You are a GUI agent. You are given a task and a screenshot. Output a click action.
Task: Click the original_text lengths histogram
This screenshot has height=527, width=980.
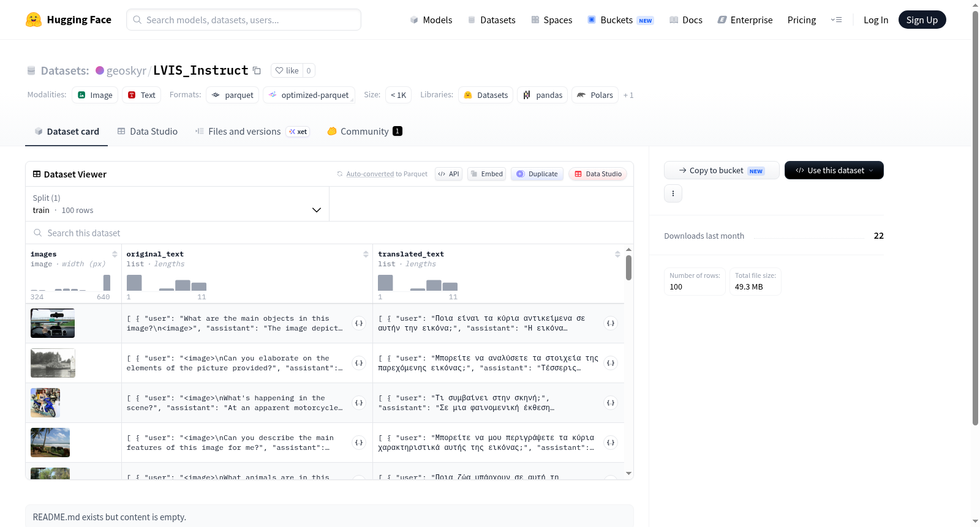click(167, 282)
